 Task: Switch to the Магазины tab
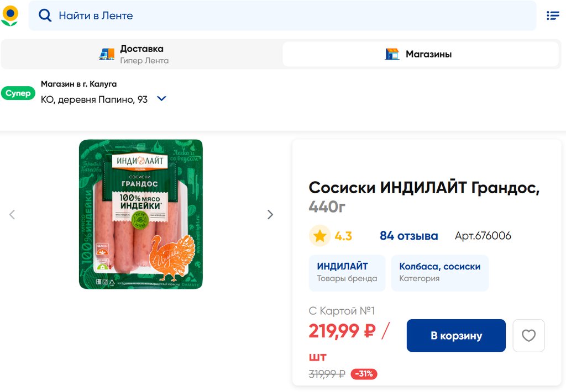click(x=421, y=54)
